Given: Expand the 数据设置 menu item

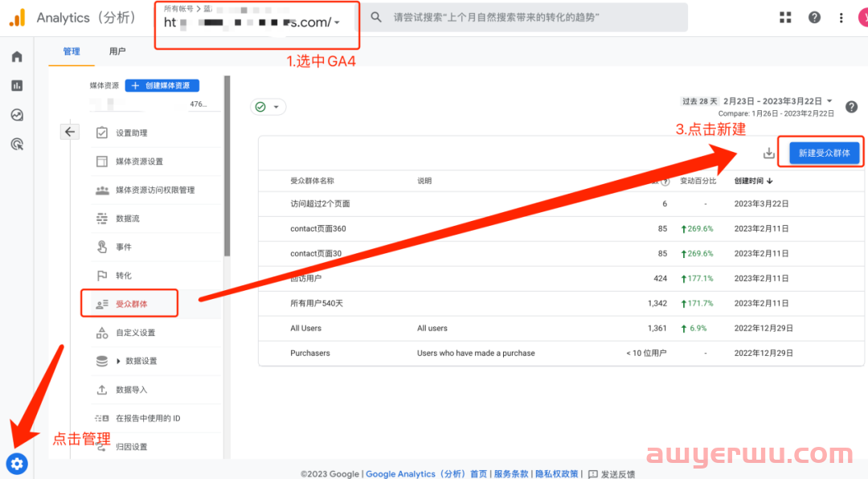Looking at the screenshot, I should (136, 361).
